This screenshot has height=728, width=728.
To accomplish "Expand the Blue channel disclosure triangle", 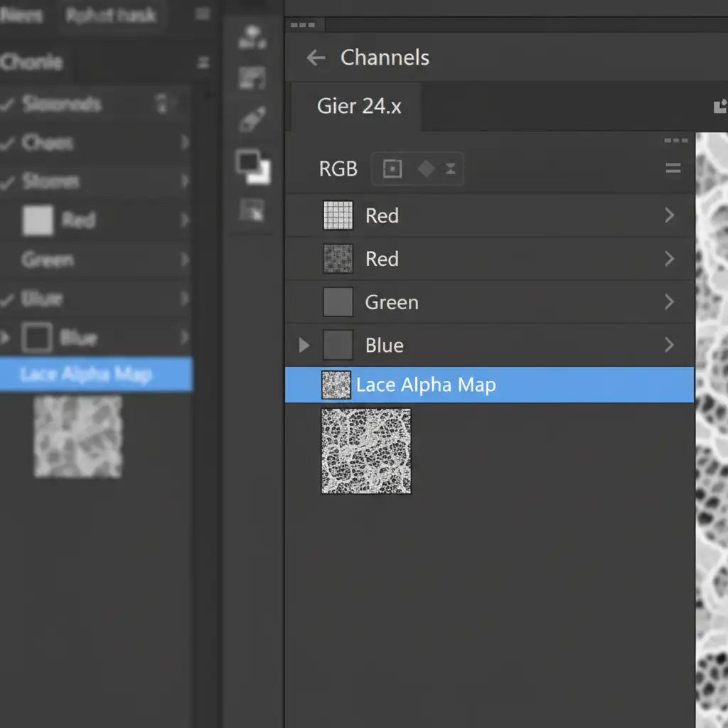I will pyautogui.click(x=304, y=346).
